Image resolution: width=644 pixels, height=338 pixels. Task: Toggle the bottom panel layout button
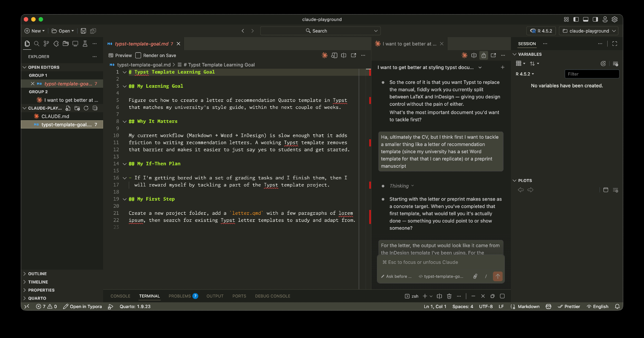[x=586, y=19]
